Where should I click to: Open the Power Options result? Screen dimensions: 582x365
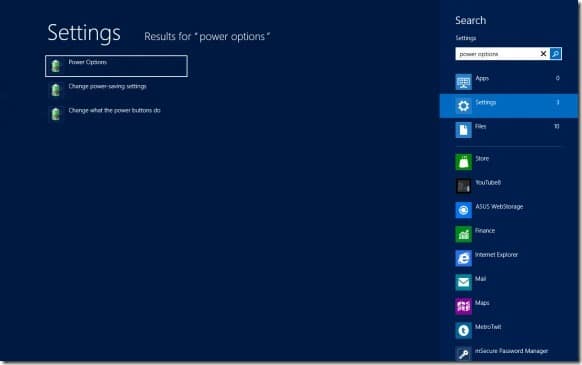(x=116, y=66)
